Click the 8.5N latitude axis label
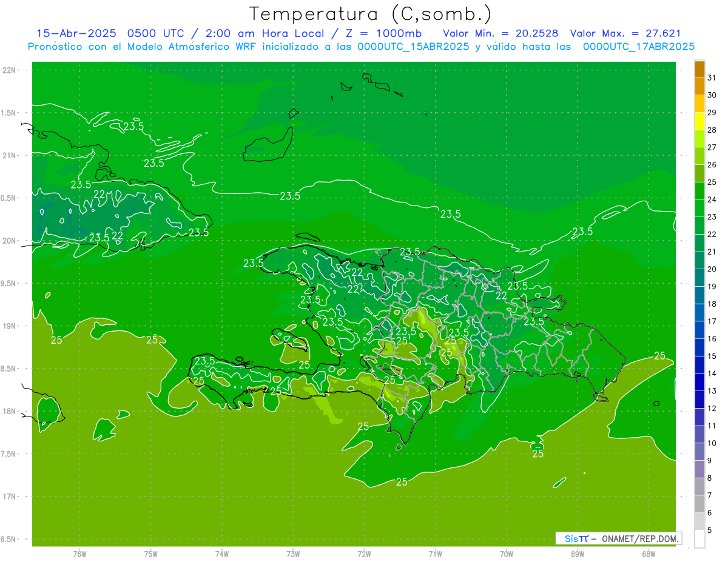 (x=9, y=369)
